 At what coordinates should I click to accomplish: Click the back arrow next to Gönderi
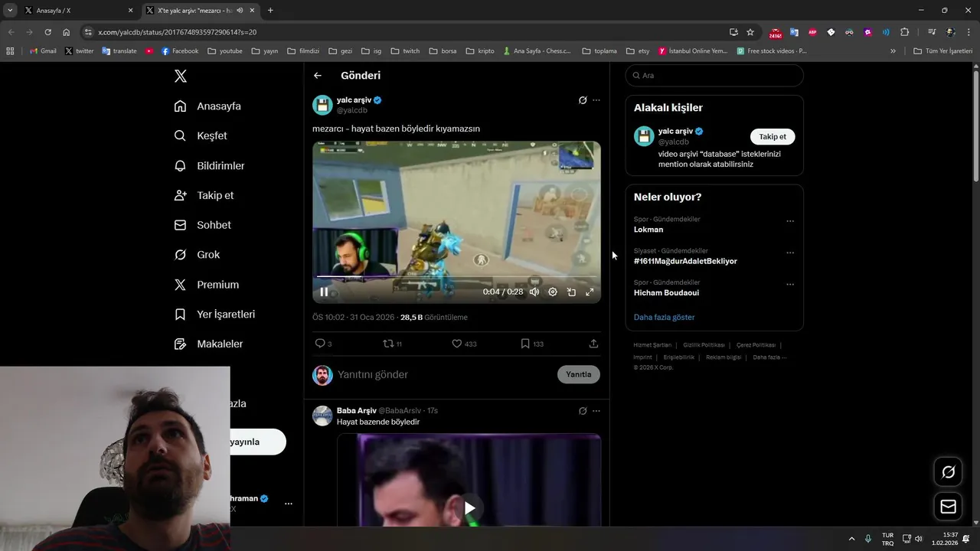pos(318,76)
